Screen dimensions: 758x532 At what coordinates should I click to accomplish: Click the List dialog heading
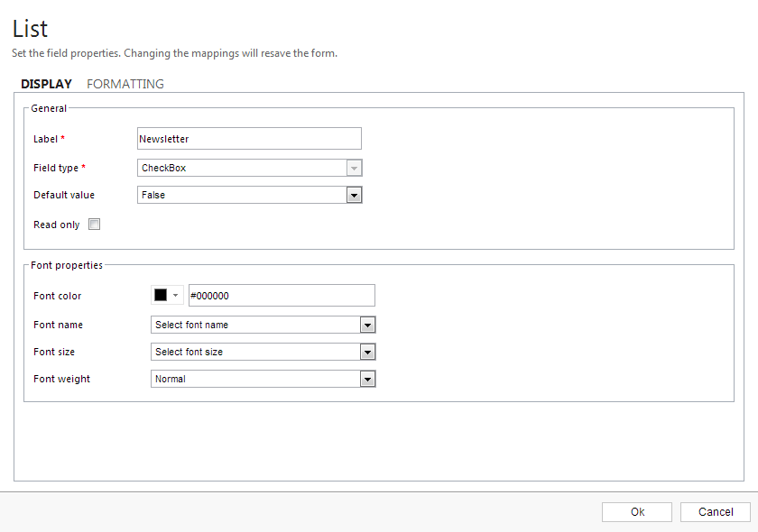[x=31, y=29]
